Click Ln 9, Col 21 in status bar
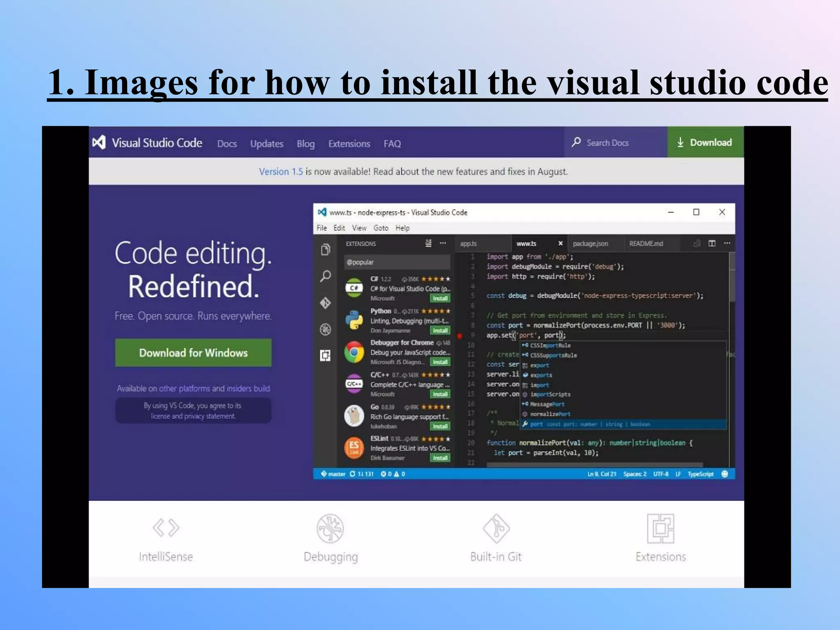Image resolution: width=840 pixels, height=630 pixels. pyautogui.click(x=602, y=474)
